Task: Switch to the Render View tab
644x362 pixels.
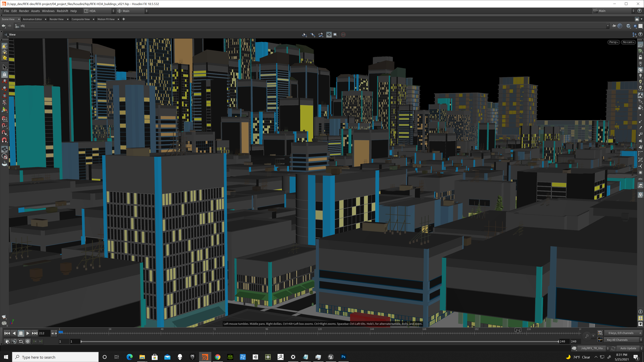Action: tap(57, 19)
